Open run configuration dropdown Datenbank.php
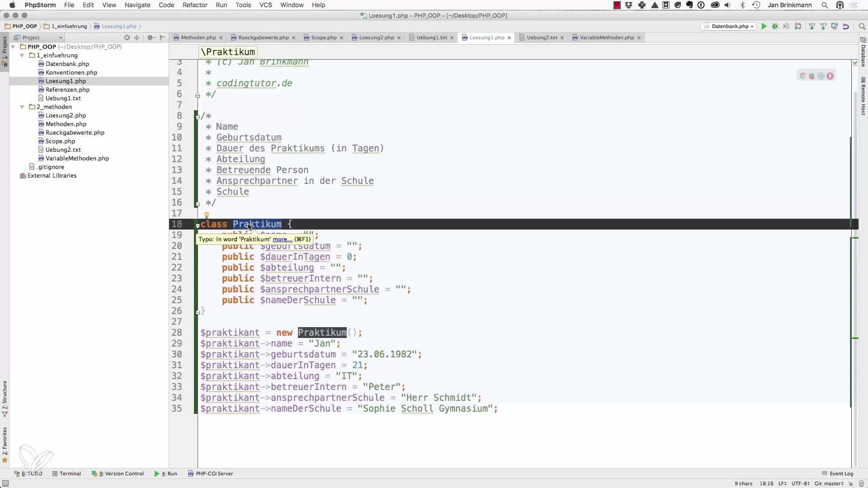Viewport: 868px width, 488px height. click(x=729, y=26)
